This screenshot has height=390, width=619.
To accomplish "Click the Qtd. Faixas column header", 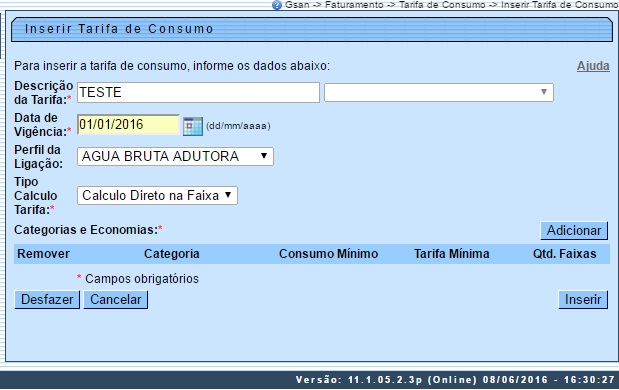I will tap(565, 254).
